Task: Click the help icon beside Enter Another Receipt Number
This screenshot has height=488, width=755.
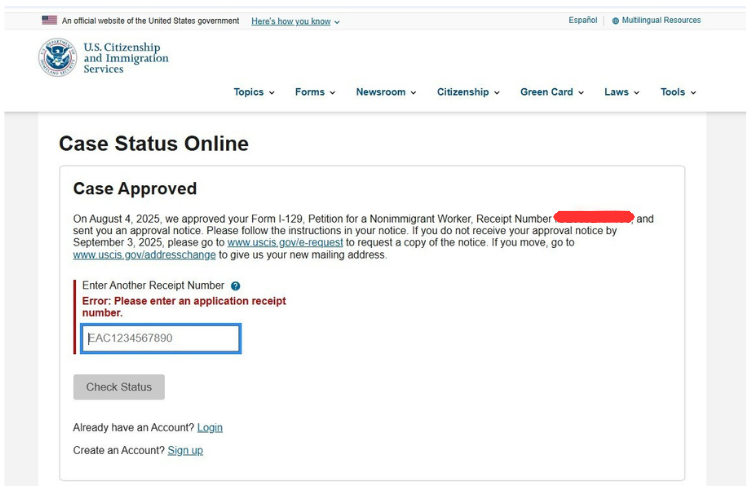Action: (x=235, y=286)
